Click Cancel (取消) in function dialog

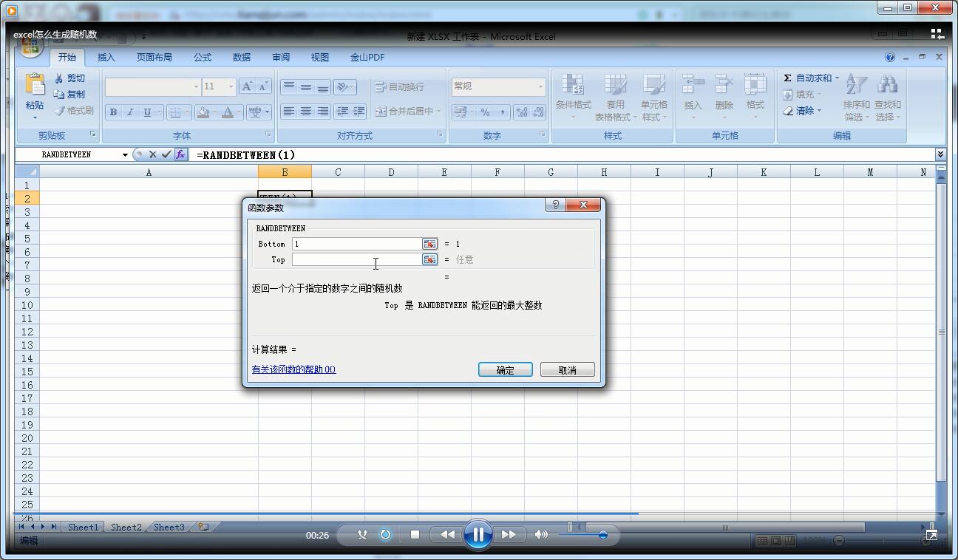click(568, 370)
